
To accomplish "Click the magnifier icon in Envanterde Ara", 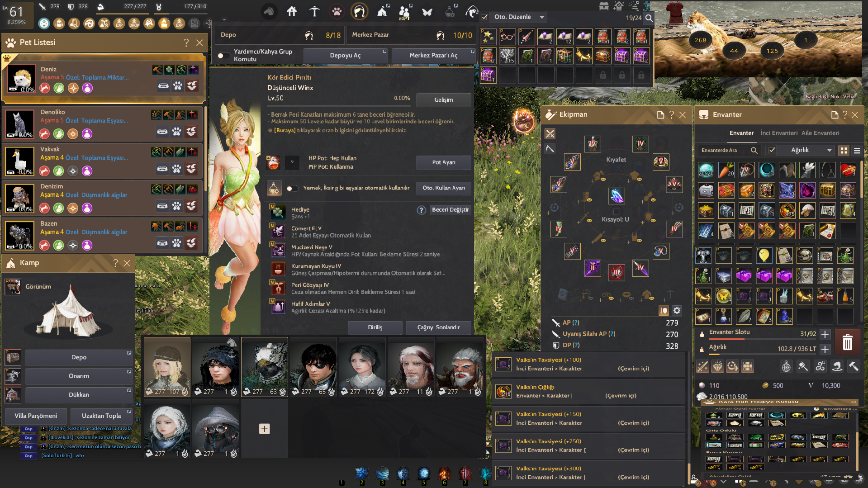I will (754, 150).
